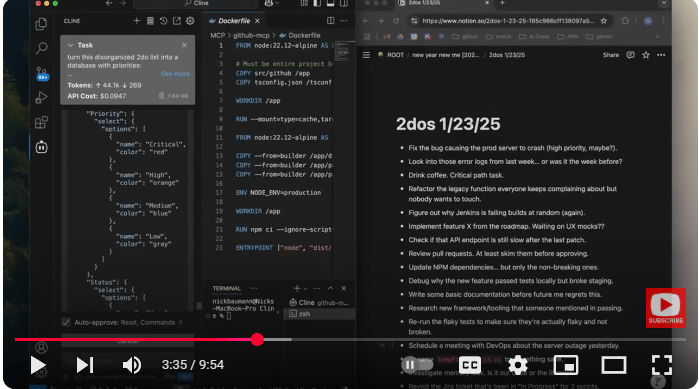Bookmark the page with address bar star
Viewport: 699px width, 389px height.
coord(604,21)
